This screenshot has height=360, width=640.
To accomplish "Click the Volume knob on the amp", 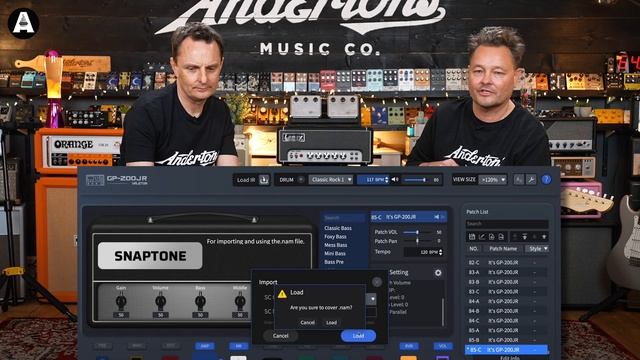I will point(160,302).
